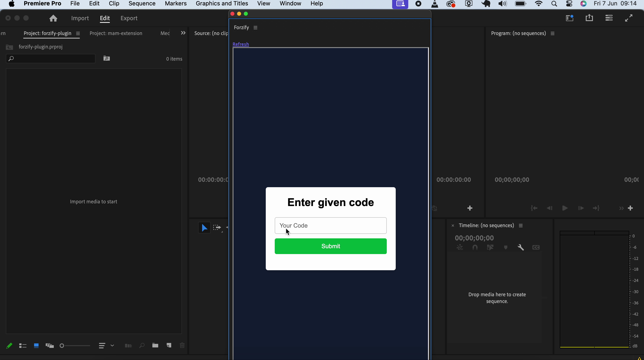The width and height of the screenshot is (644, 360).
Task: Enable Linked Selection in the timeline
Action: point(491,248)
